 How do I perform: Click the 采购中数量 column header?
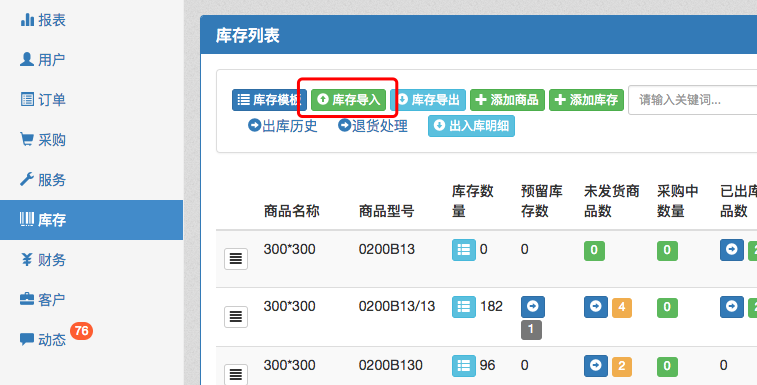(678, 201)
